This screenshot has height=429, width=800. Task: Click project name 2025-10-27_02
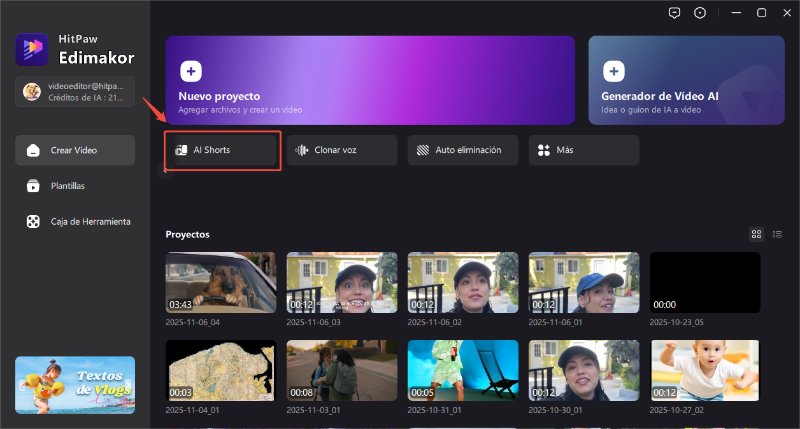tap(677, 410)
